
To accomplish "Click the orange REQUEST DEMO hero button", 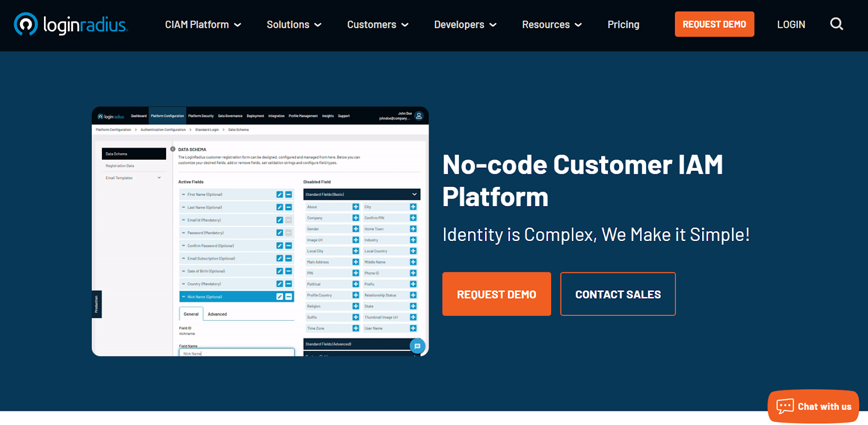I will pos(496,294).
